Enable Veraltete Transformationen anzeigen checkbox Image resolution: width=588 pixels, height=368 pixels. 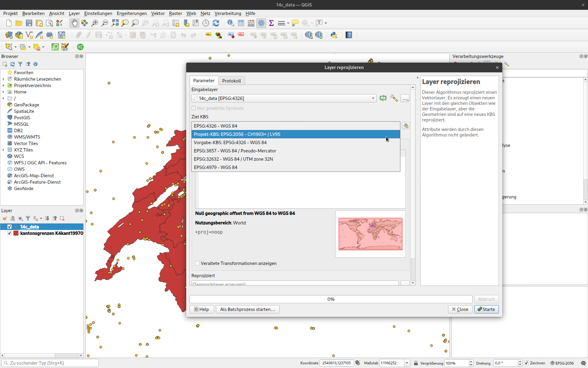(198, 263)
